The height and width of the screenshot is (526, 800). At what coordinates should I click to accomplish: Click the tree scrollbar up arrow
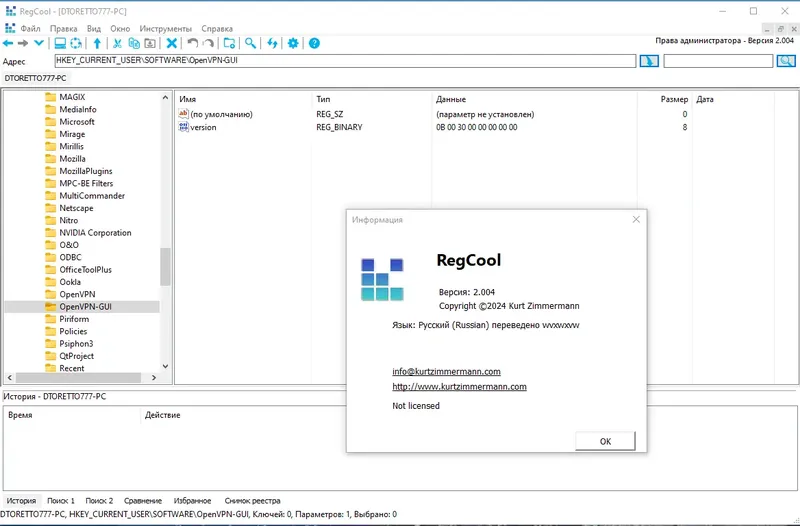point(165,97)
